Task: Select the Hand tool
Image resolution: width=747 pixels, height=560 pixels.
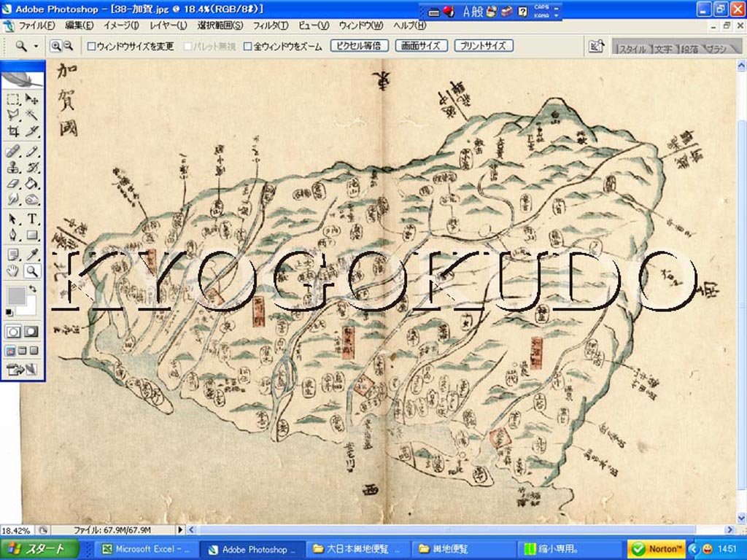Action: click(13, 271)
